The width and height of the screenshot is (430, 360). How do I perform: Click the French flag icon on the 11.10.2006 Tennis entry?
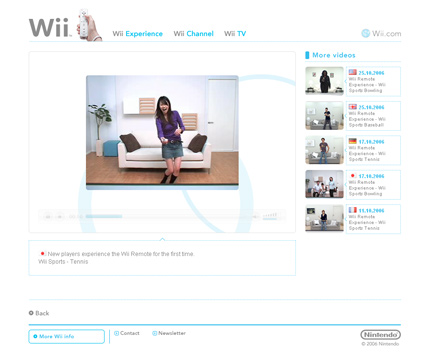353,210
